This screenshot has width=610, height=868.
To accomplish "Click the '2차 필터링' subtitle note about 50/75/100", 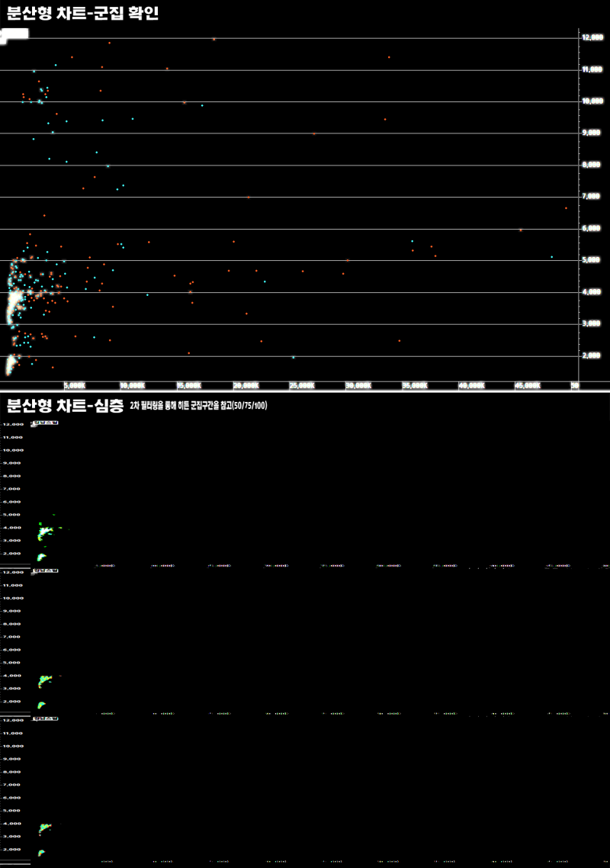I will [198, 406].
